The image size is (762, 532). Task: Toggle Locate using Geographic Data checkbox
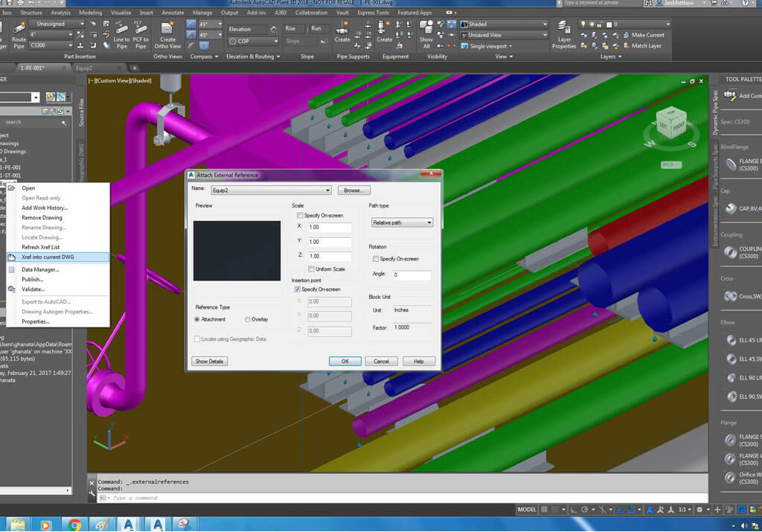196,339
